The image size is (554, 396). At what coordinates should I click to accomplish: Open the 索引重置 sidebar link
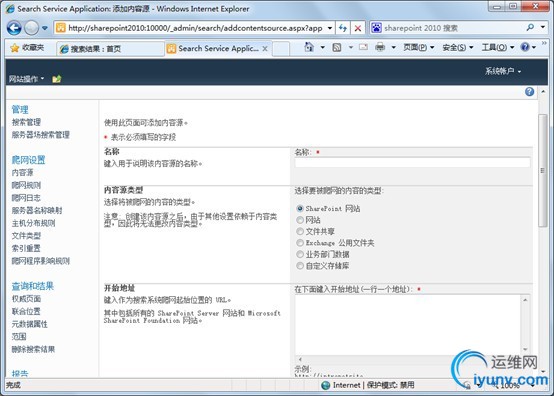point(26,248)
